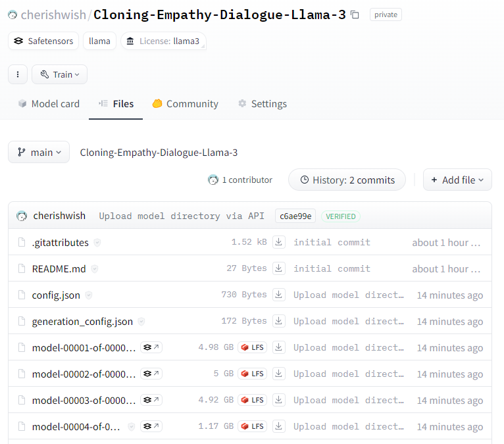Click the security shield beside README.md
Screen dimensions: 504x444
pos(95,269)
